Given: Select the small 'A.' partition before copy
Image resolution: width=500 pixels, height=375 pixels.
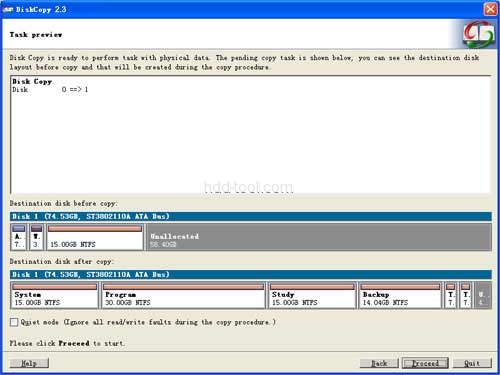Looking at the screenshot, I should (19, 237).
